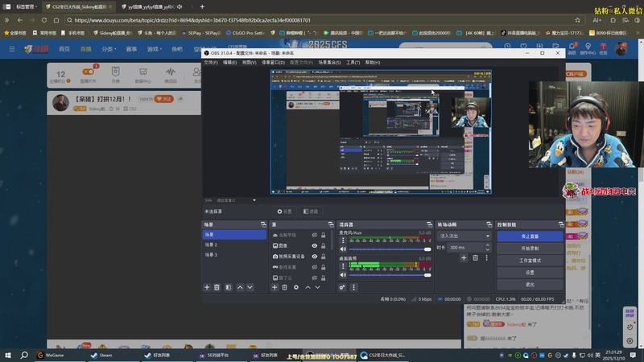Open OBS 文件(F) menu
The image size is (644, 362).
(211, 63)
